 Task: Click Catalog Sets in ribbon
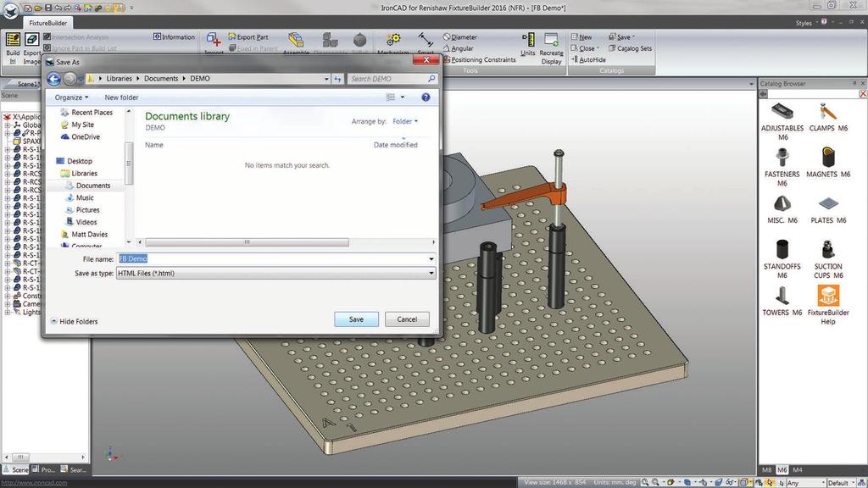tap(630, 48)
